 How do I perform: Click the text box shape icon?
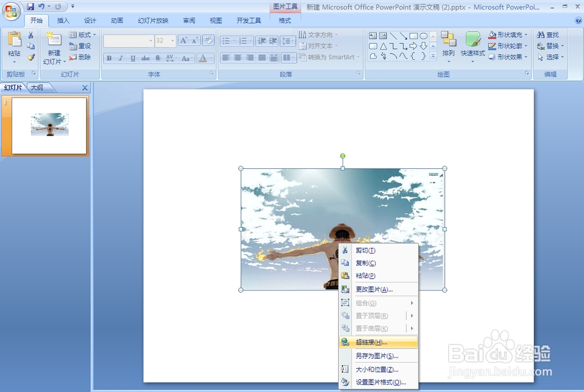[373, 36]
